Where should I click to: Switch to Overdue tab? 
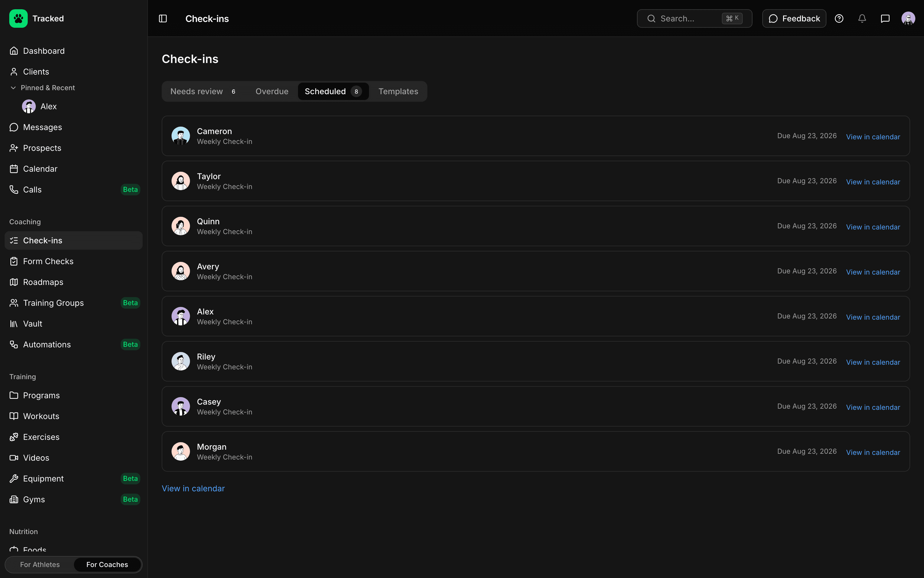(272, 91)
